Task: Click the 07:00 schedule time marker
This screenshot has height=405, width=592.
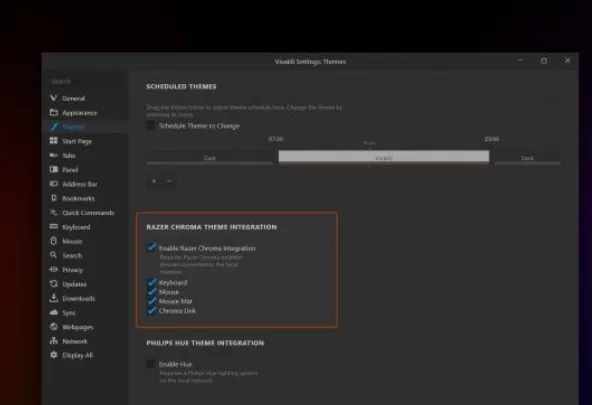Action: (x=276, y=139)
